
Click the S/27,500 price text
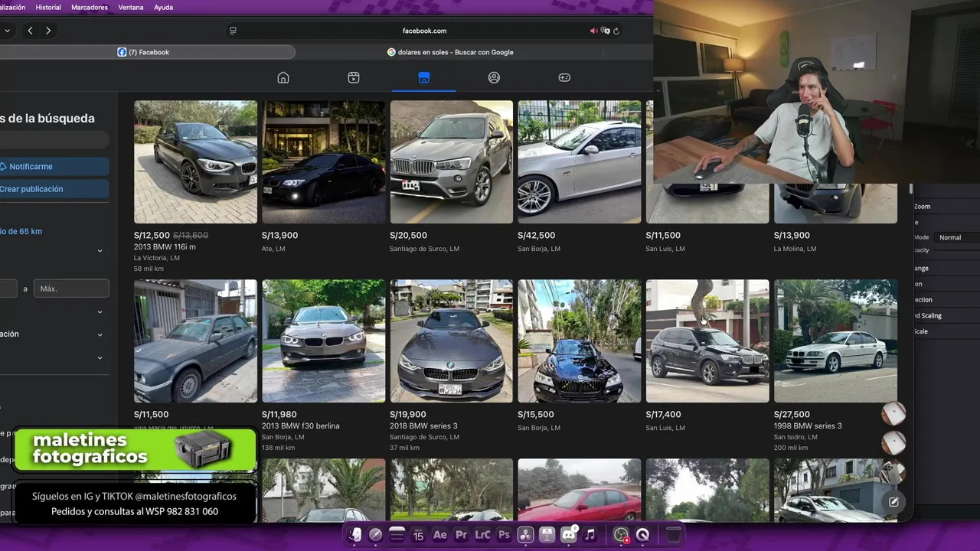(792, 414)
